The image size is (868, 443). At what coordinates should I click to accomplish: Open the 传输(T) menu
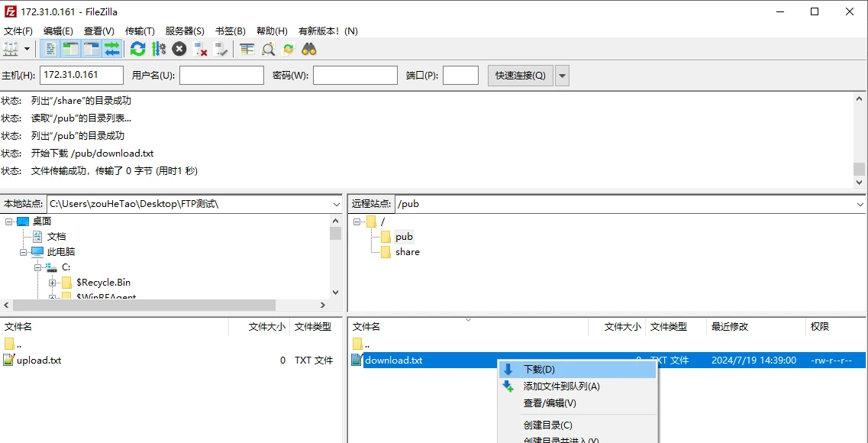(x=140, y=31)
